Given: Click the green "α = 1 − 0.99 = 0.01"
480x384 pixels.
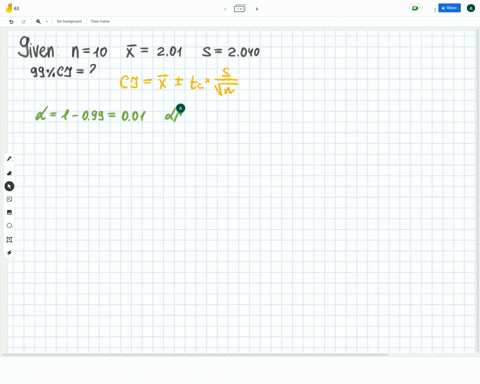Looking at the screenshot, I should (91, 114).
